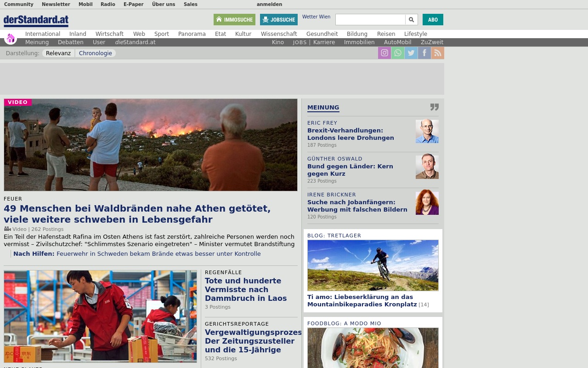The height and width of the screenshot is (368, 588).
Task: Click the search magnifier icon
Action: coord(412,20)
